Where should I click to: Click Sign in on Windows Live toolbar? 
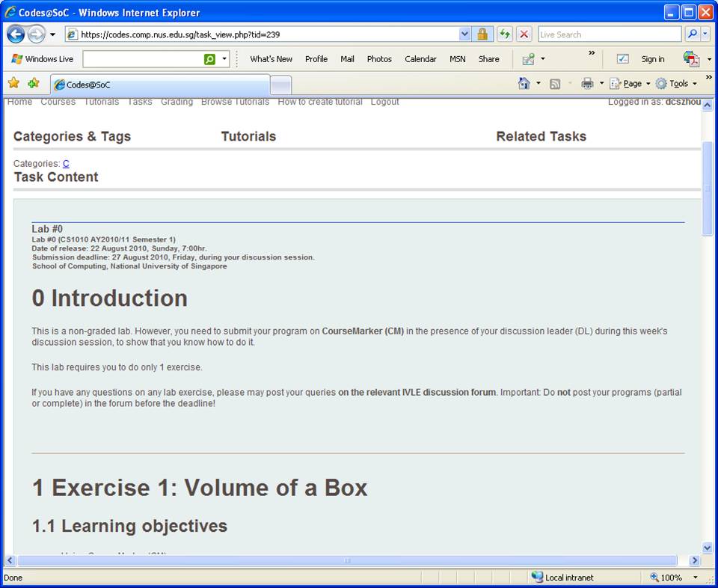[x=652, y=59]
